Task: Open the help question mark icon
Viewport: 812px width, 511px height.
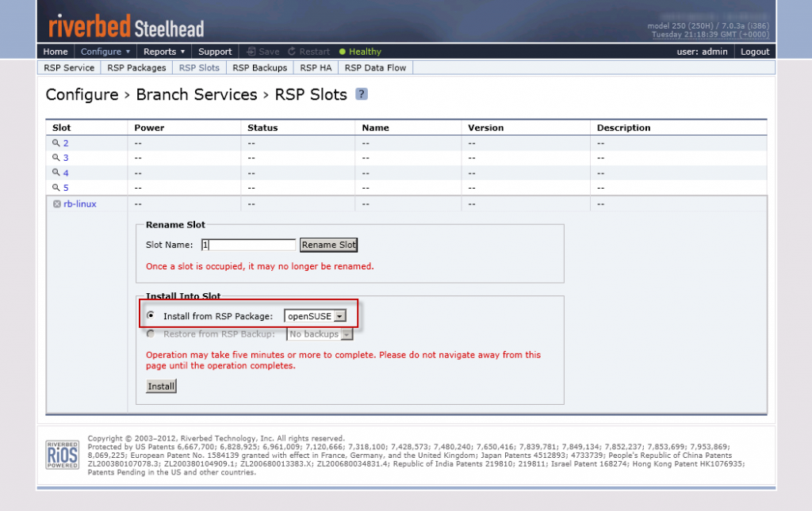Action: tap(362, 94)
